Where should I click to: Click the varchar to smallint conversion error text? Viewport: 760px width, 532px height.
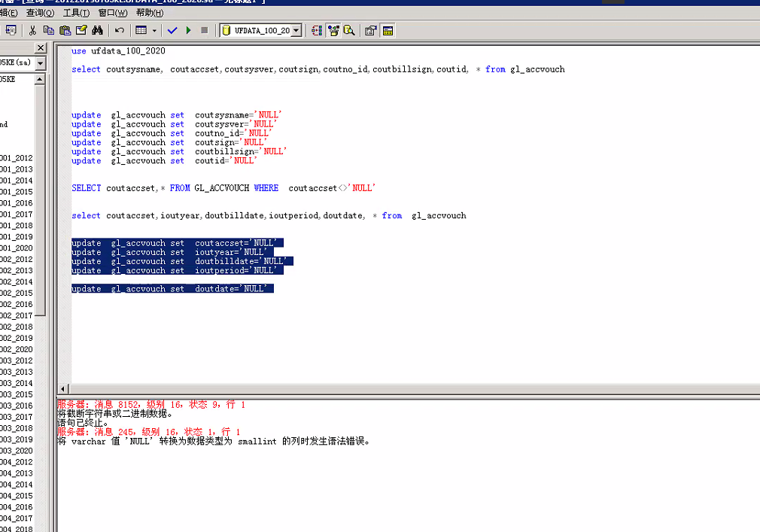[x=214, y=442]
